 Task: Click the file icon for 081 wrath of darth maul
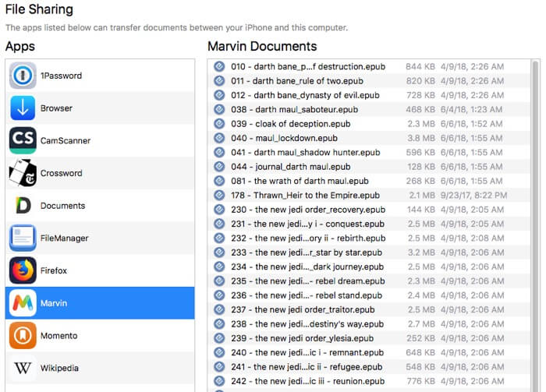pyautogui.click(x=219, y=182)
